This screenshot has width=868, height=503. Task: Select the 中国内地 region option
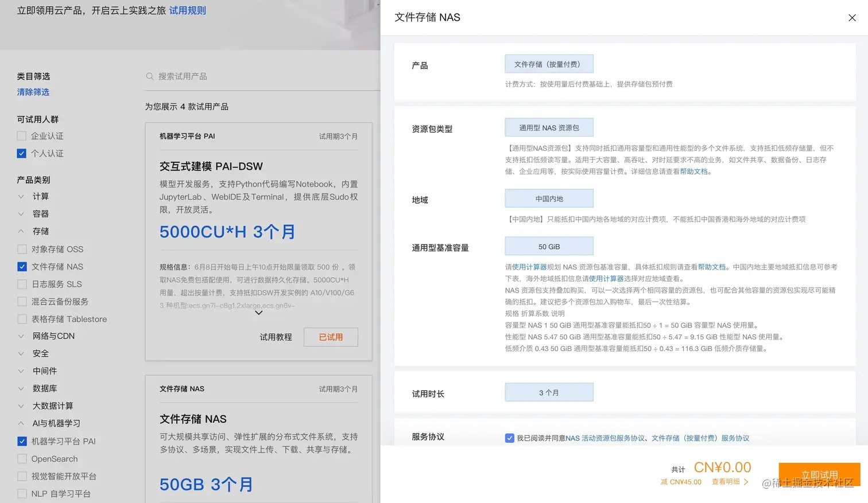coord(548,198)
